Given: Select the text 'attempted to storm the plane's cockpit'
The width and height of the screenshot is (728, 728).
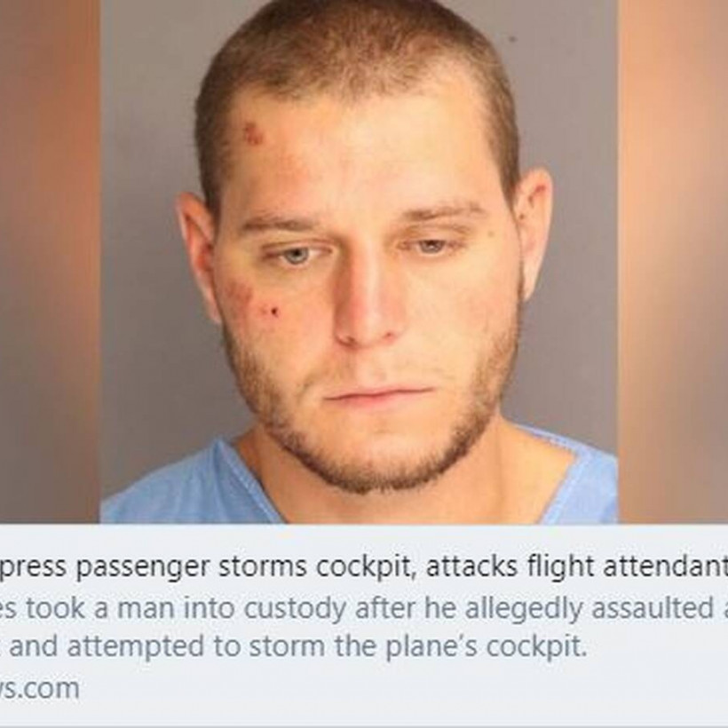Looking at the screenshot, I should (328, 645).
